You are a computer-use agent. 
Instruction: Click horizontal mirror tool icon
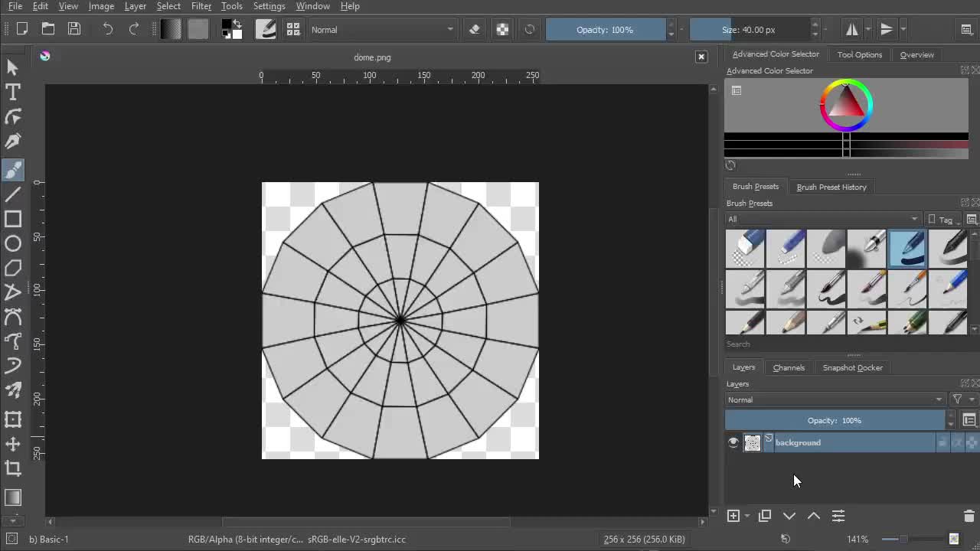tap(851, 30)
